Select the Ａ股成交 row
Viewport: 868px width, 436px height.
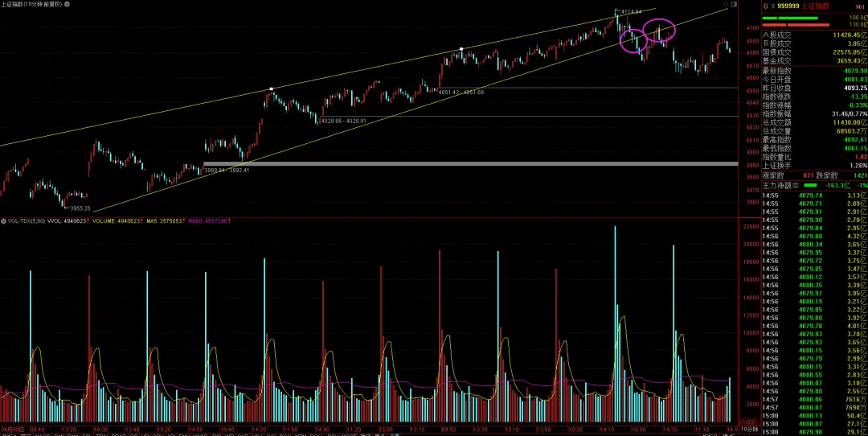click(815, 35)
